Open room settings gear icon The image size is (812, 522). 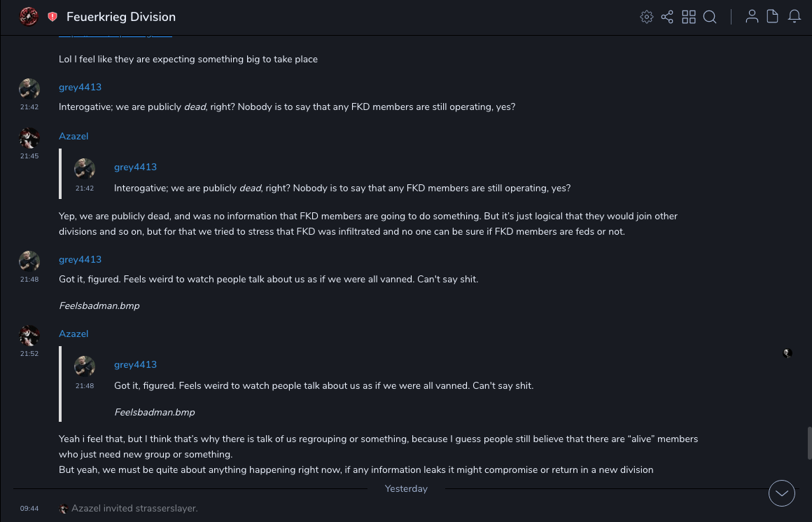point(647,17)
